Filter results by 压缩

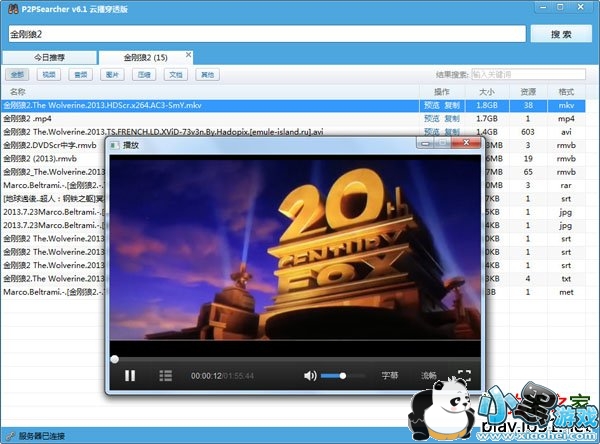144,74
